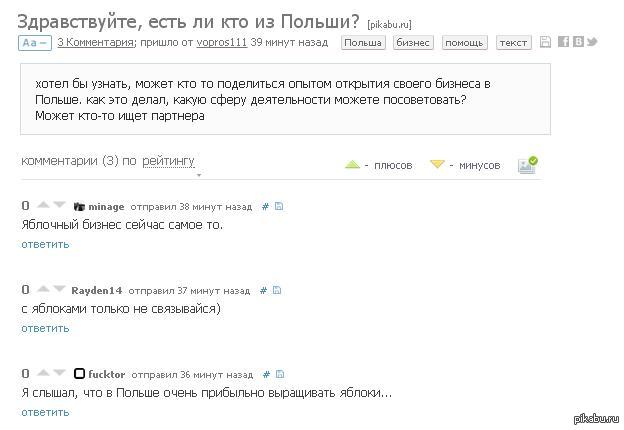Viewport: 624px width, 430px height.
Task: Downvote the comment by minage
Action: point(58,205)
